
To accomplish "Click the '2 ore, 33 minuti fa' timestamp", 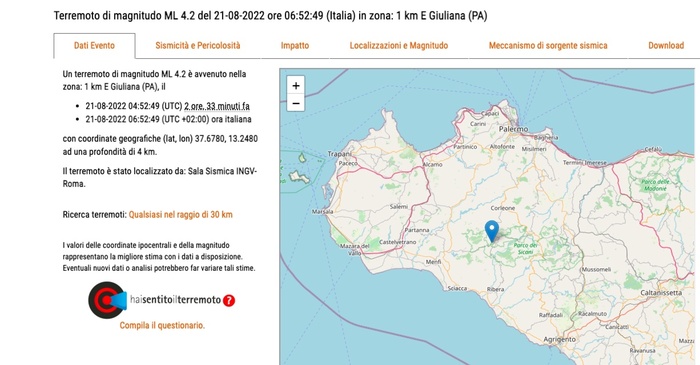I will pyautogui.click(x=217, y=106).
